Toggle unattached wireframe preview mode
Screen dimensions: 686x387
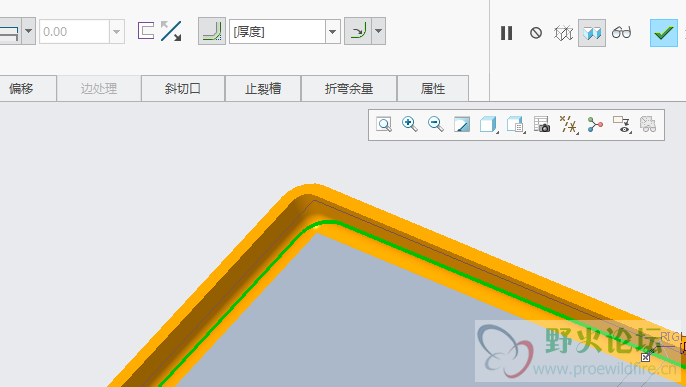click(564, 33)
